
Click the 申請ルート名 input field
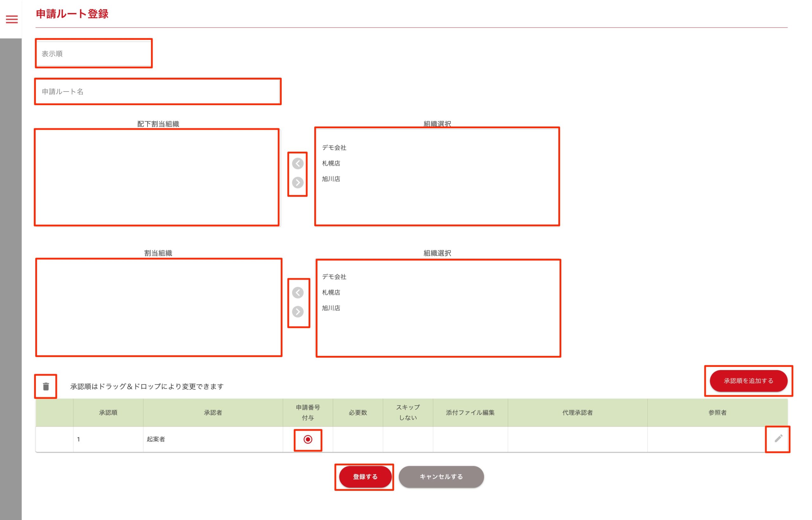pos(157,92)
